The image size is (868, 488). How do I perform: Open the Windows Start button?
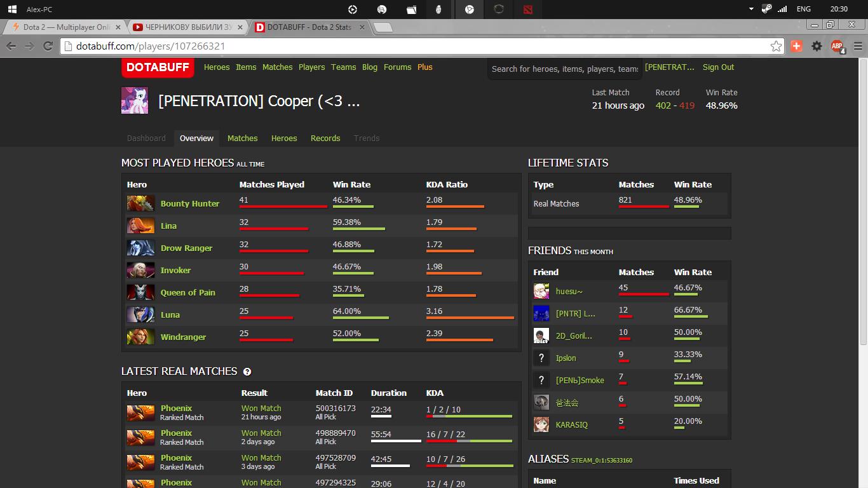[x=12, y=9]
